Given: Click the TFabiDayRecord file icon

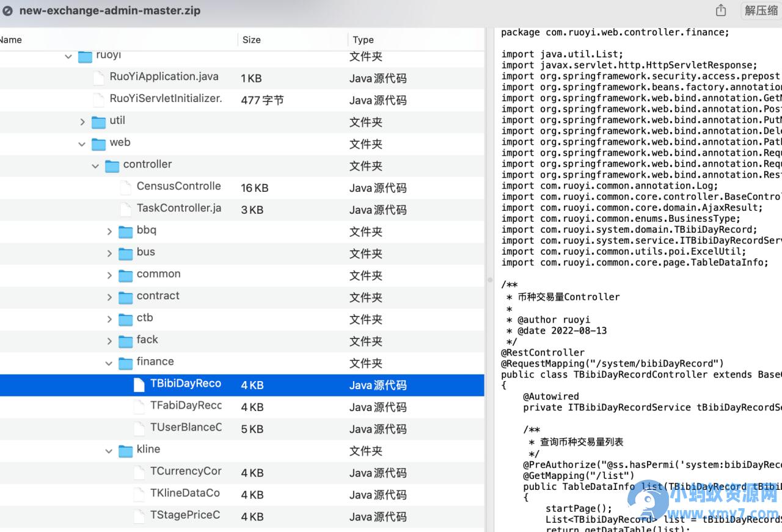Looking at the screenshot, I should (139, 407).
